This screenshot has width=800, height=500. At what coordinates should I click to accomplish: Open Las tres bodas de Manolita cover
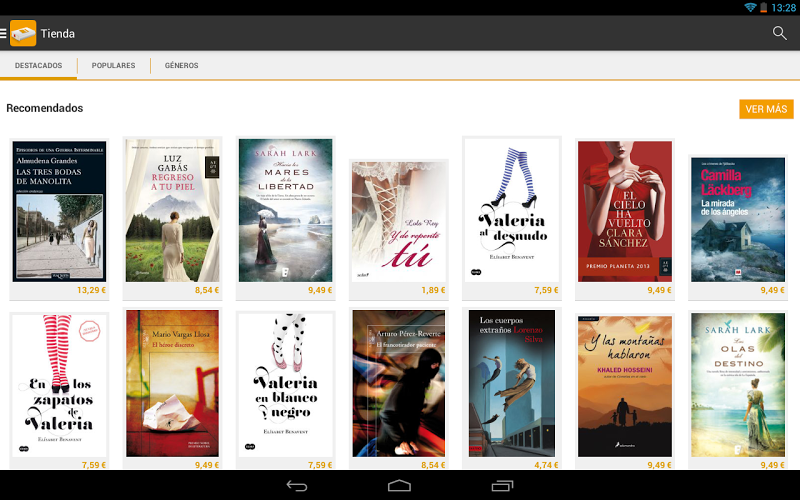pyautogui.click(x=59, y=211)
